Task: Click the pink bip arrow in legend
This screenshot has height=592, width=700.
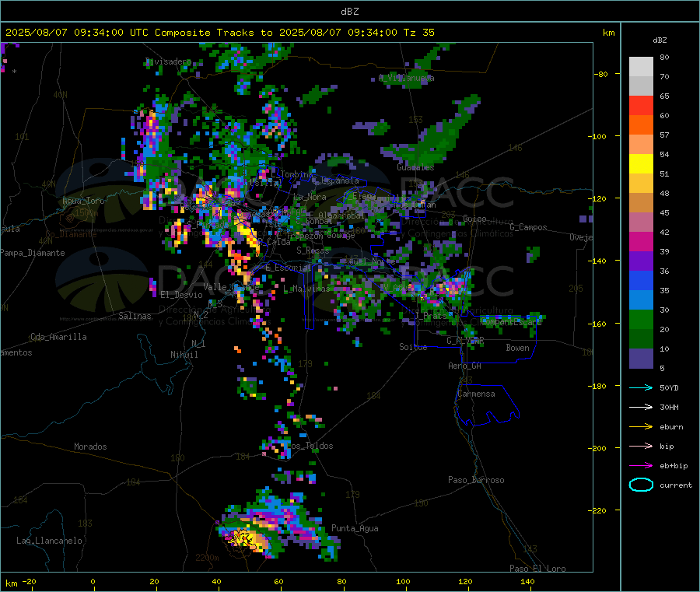Action: click(641, 446)
